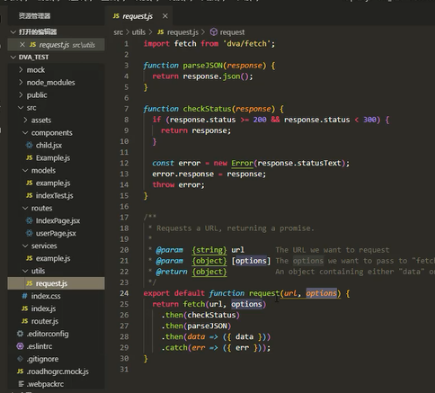Select request.js in the file tree
Image resolution: width=435 pixels, height=393 pixels.
[56, 283]
